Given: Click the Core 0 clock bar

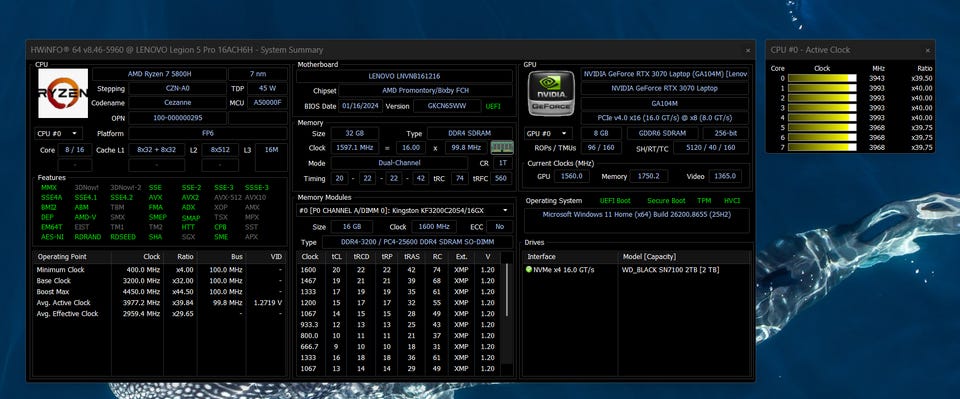Looking at the screenshot, I should 822,78.
